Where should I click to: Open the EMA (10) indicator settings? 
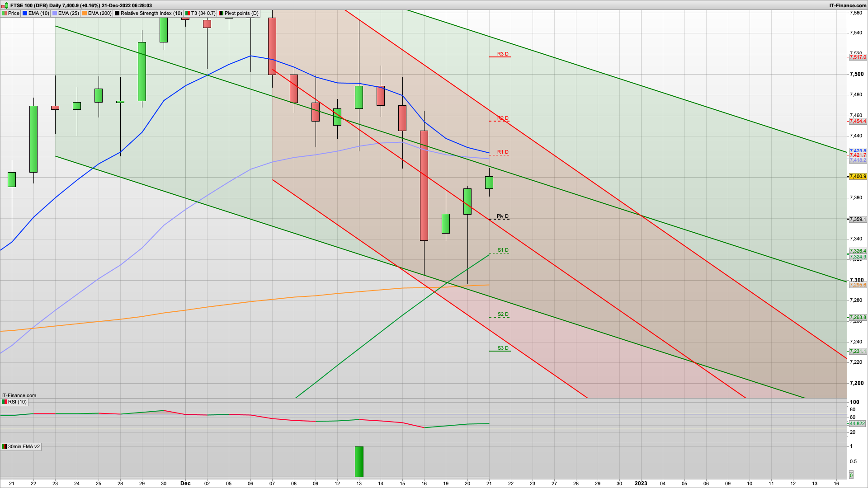pos(24,13)
